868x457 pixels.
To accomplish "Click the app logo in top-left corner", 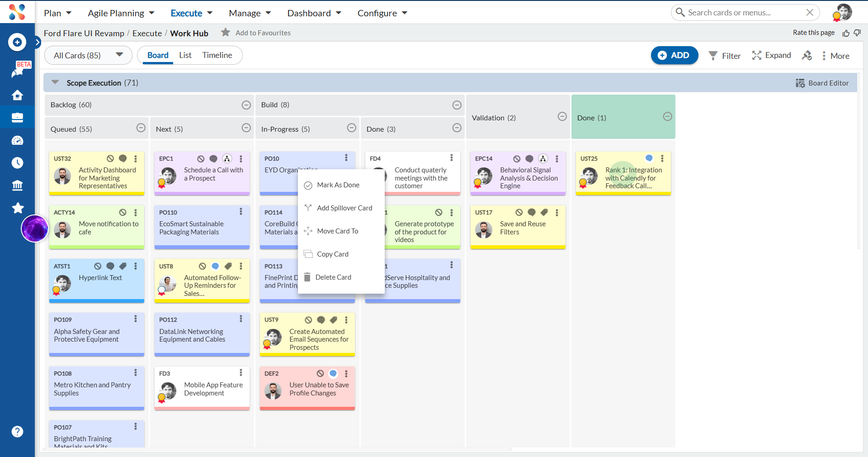I will (17, 12).
